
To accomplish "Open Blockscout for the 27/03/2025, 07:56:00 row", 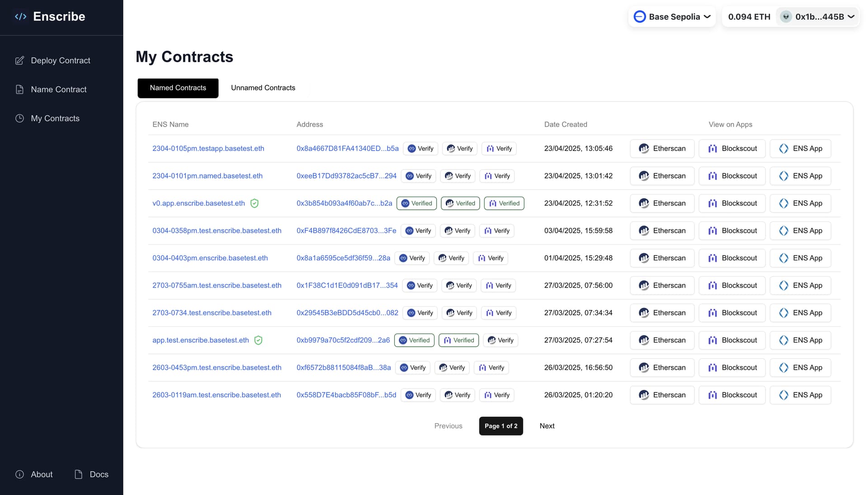I will pyautogui.click(x=732, y=286).
